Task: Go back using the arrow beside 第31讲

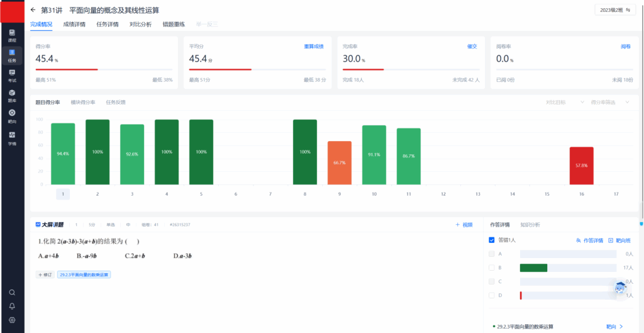Action: point(33,10)
